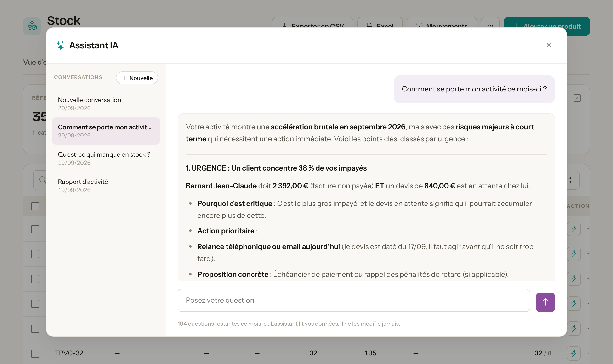The height and width of the screenshot is (364, 613).
Task: Dismiss the stock summary card with X icon
Action: (x=577, y=98)
